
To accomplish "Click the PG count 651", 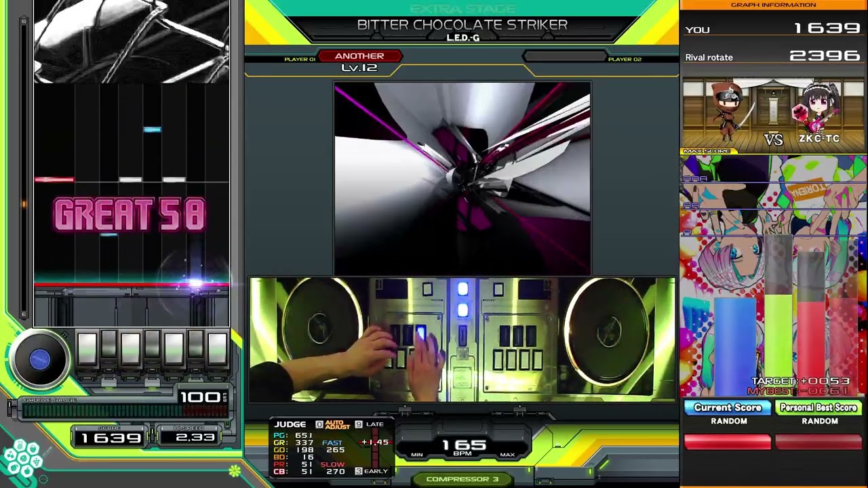I will [304, 435].
